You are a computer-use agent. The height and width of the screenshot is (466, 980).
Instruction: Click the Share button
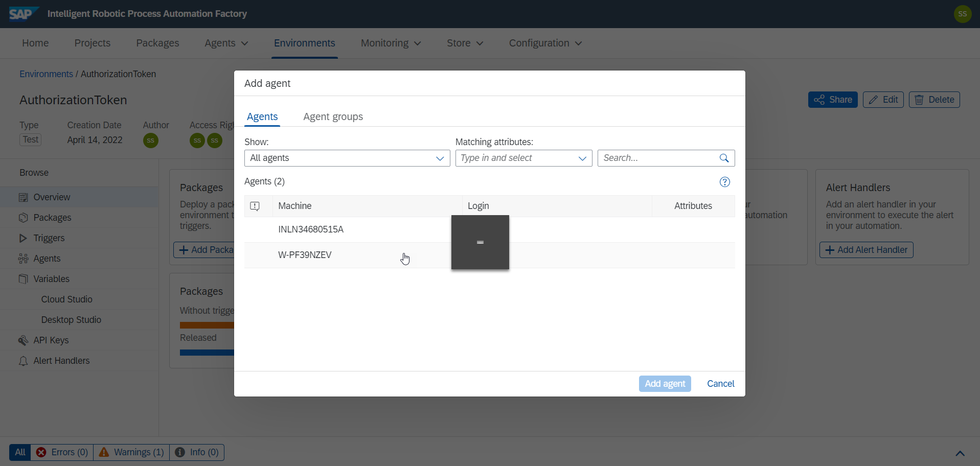coord(833,100)
